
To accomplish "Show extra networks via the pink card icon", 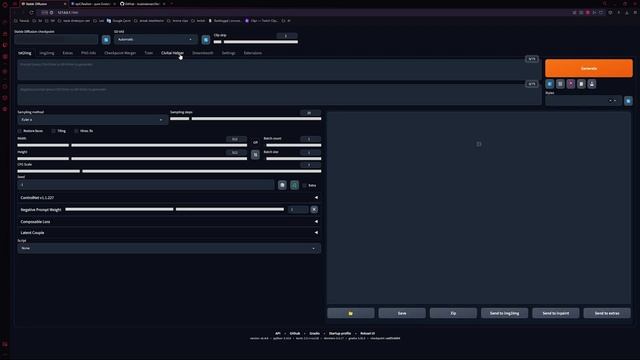I will (x=571, y=84).
